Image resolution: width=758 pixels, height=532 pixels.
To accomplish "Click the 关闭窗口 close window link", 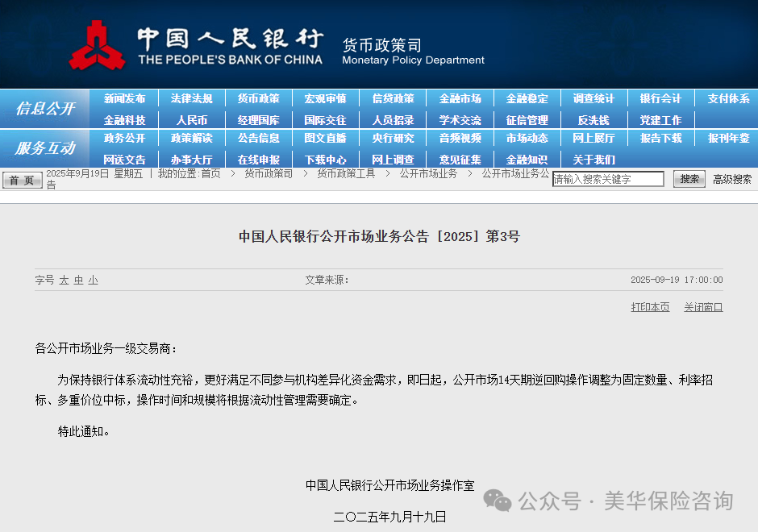I will point(702,306).
